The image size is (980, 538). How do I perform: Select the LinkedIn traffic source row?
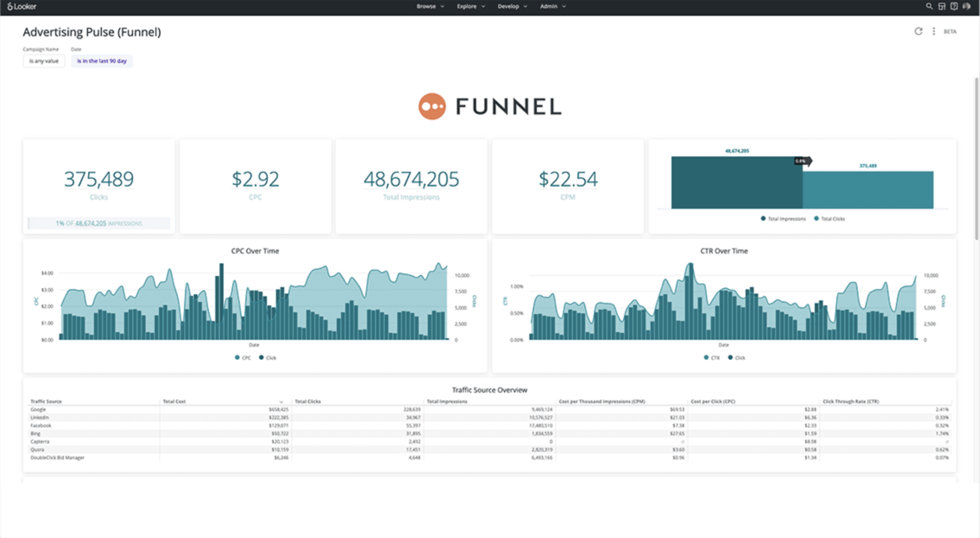[x=490, y=418]
